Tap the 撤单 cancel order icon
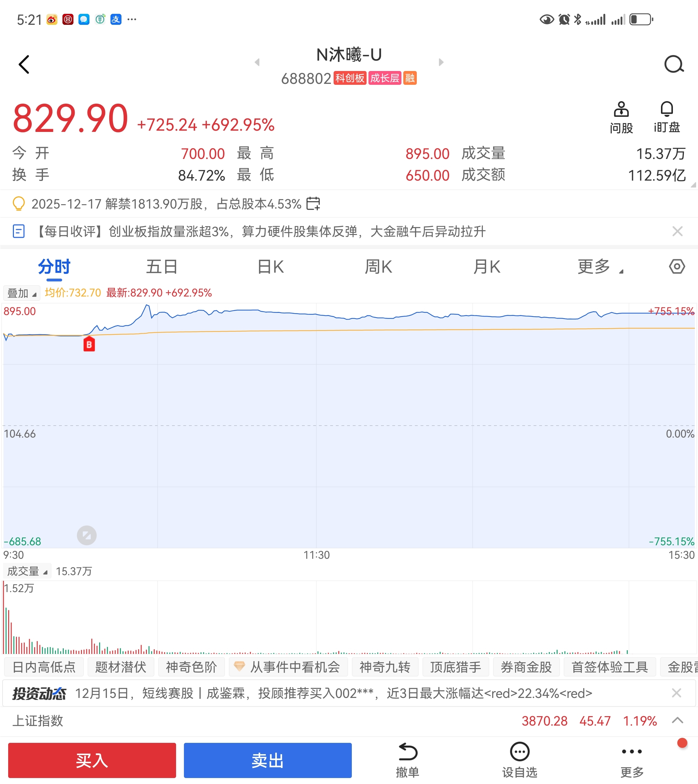 coord(407,752)
